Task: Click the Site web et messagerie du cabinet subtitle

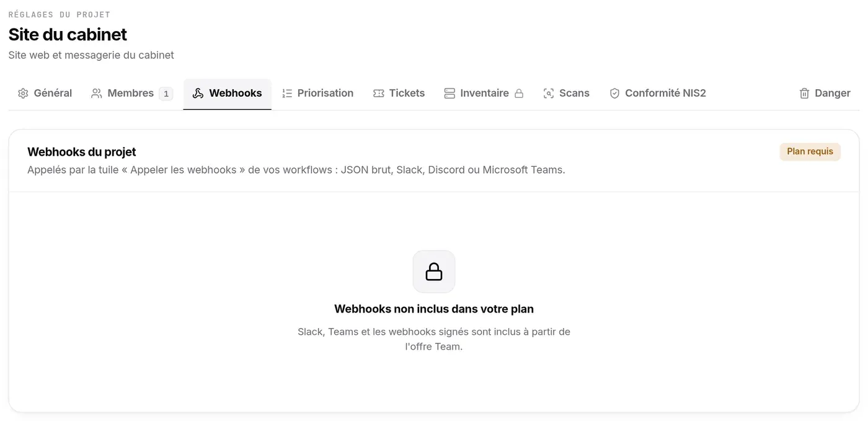Action: 91,55
